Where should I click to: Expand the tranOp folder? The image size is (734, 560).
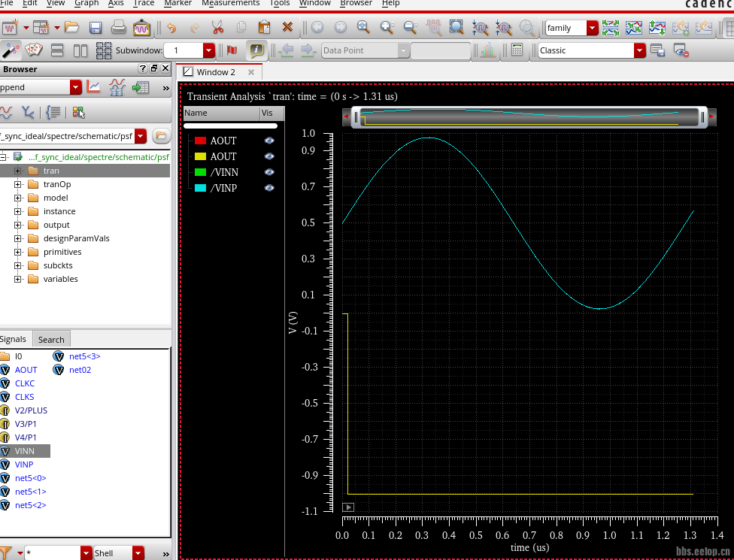[x=17, y=184]
